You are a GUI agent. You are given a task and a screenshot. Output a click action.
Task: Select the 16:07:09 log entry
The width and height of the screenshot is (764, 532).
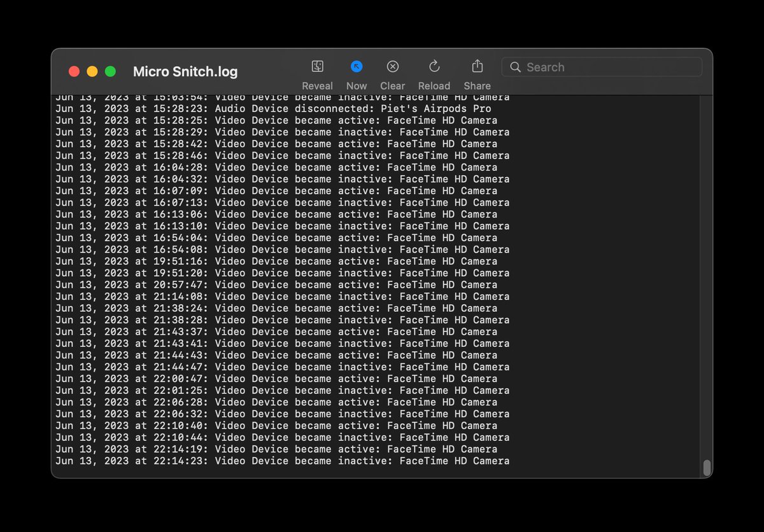click(x=276, y=191)
